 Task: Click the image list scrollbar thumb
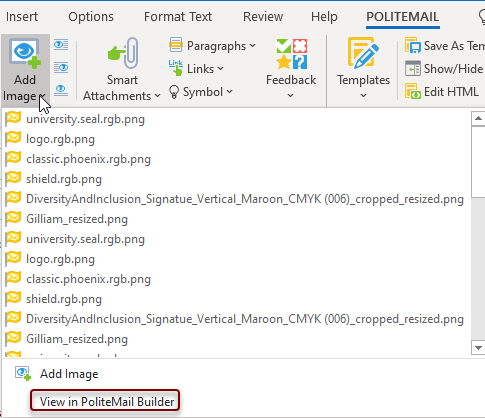pos(478,162)
